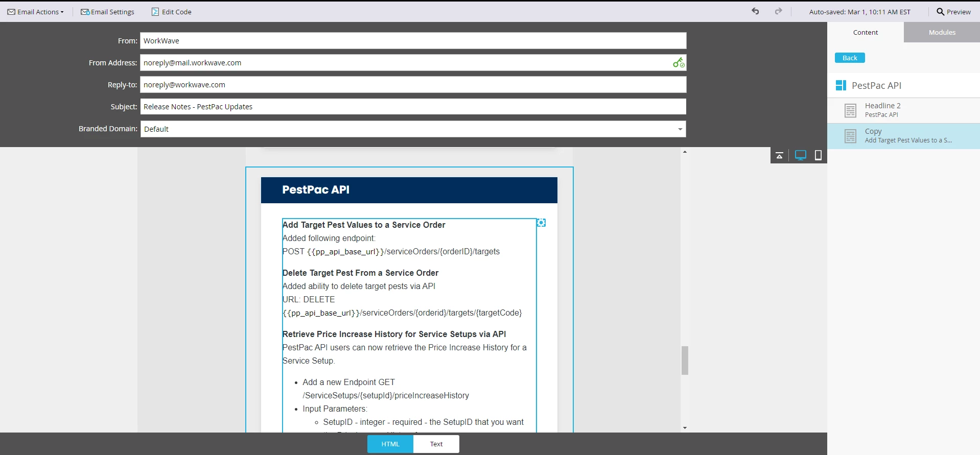The image size is (980, 455).
Task: Switch to mobile preview mode
Action: [x=818, y=155]
